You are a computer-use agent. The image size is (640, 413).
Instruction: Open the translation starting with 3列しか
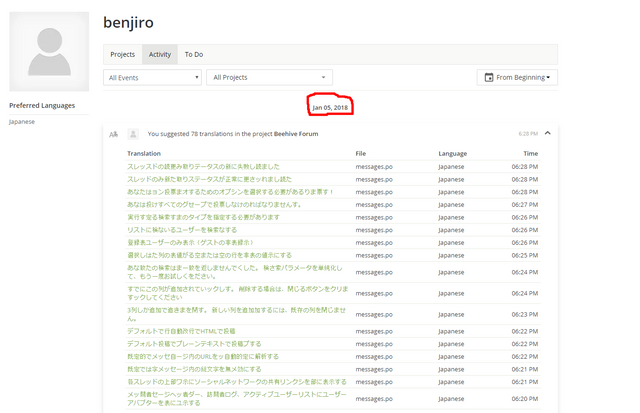[x=237, y=314]
